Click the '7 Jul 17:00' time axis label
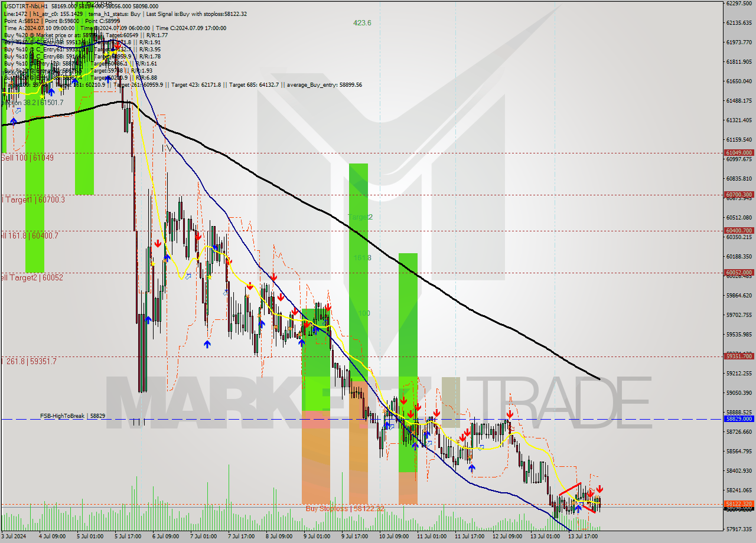This screenshot has height=543, width=756. (241, 537)
